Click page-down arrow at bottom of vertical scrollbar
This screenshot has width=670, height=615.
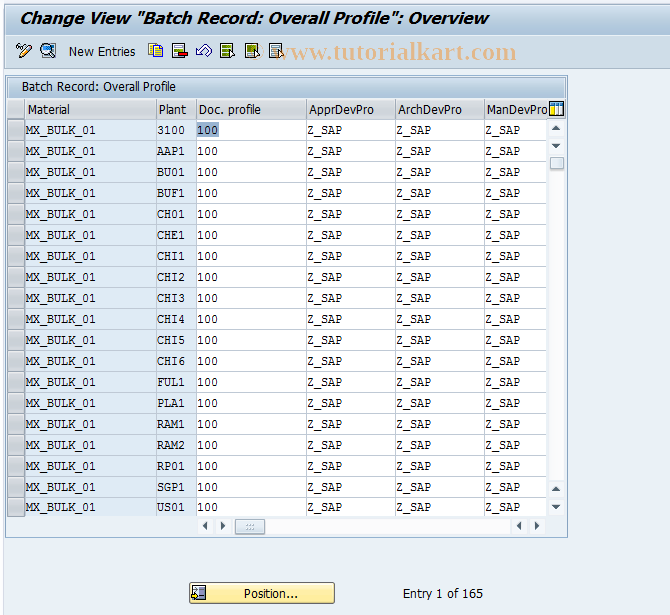click(x=556, y=507)
